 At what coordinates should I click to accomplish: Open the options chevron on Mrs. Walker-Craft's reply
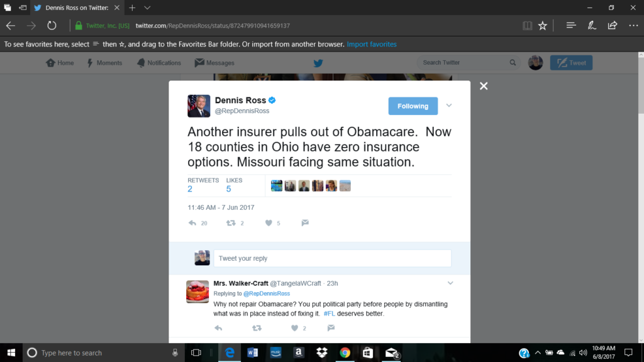(450, 283)
